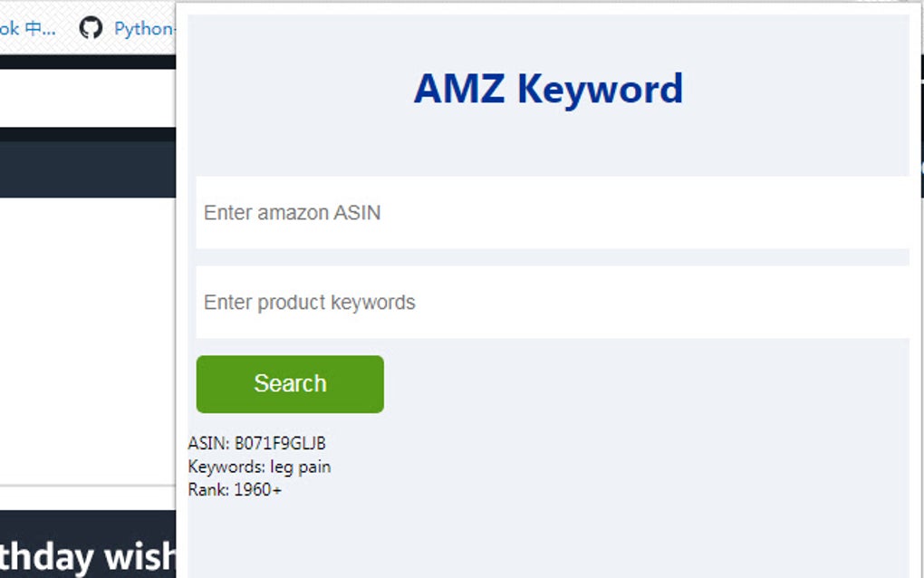Click the Search button's label text
This screenshot has width=924, height=578.
(x=289, y=383)
